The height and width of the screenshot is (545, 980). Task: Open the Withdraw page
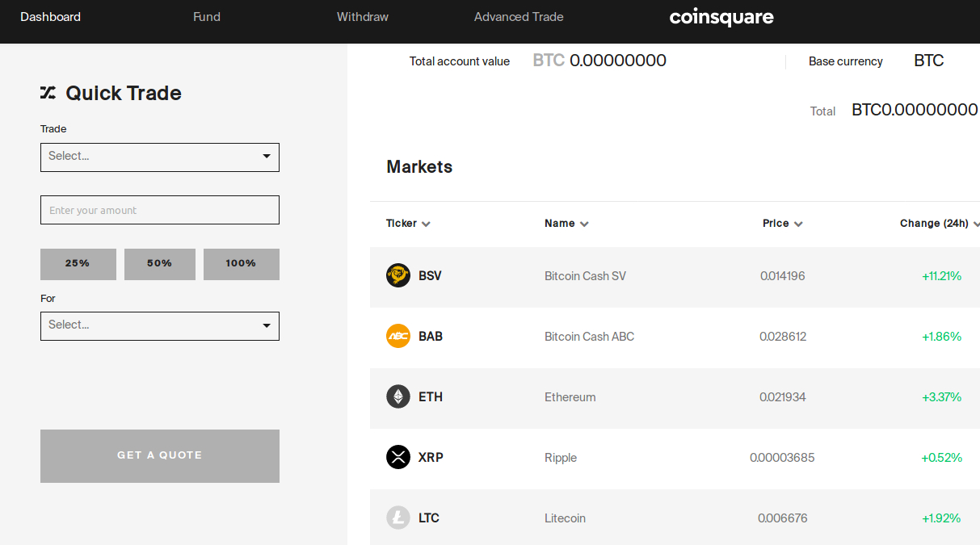[x=363, y=17]
